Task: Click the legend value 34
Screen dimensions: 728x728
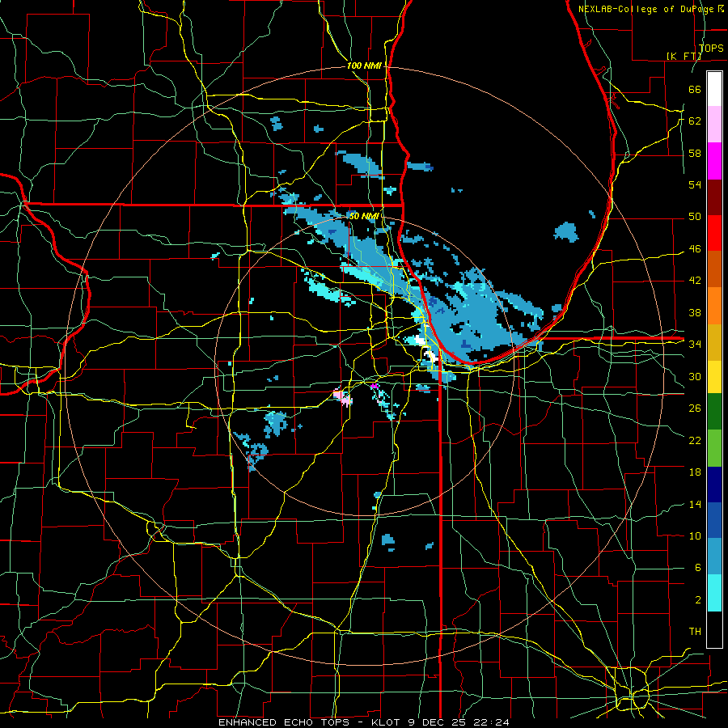Action: (x=695, y=345)
